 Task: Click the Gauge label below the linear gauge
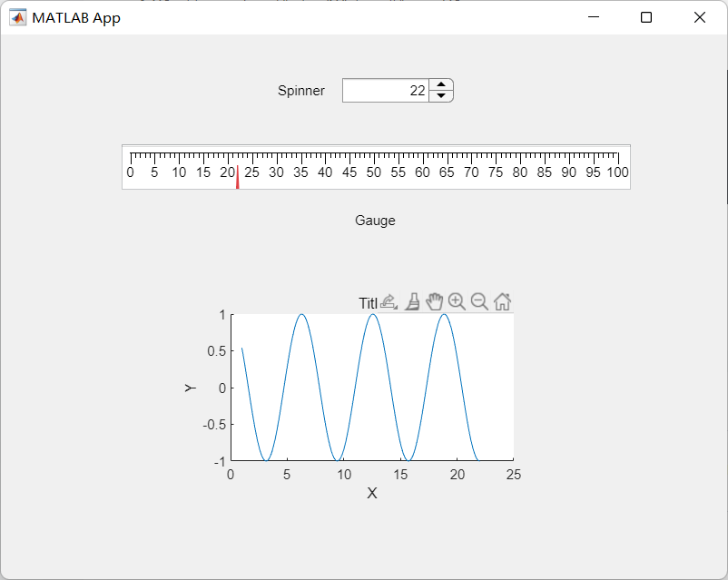375,221
